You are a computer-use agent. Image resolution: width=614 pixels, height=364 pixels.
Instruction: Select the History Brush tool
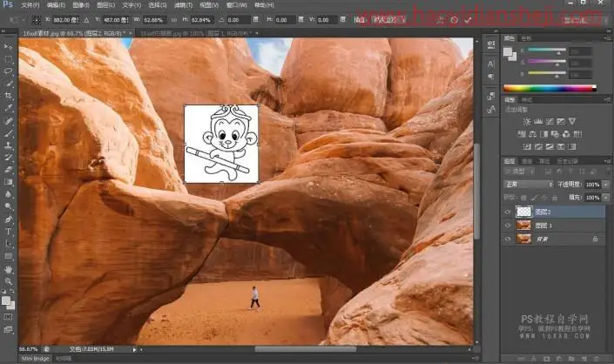(x=8, y=158)
